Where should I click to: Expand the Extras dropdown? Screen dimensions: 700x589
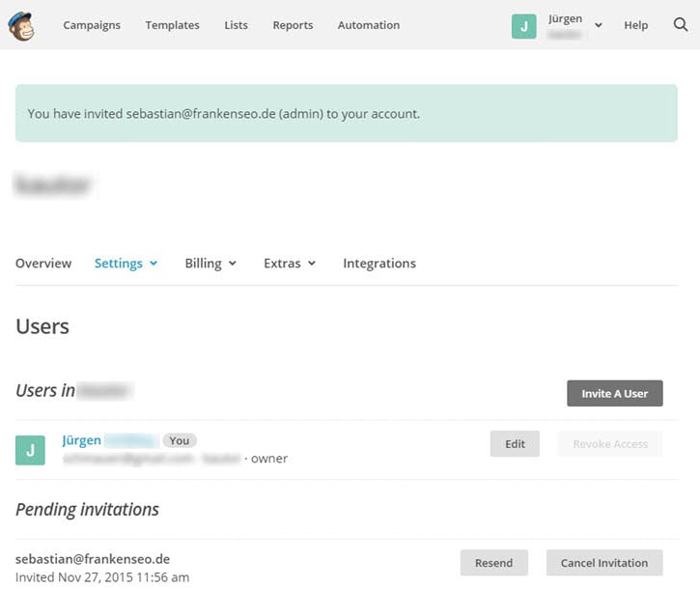point(290,264)
